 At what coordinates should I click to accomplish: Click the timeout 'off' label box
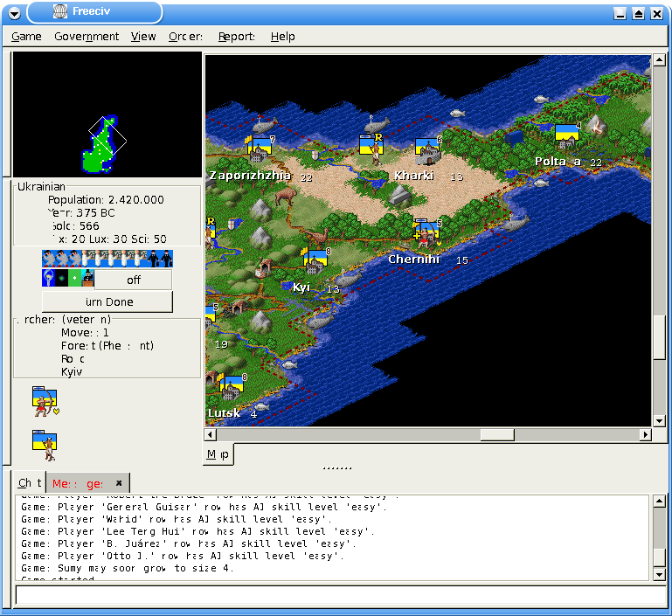tap(134, 280)
